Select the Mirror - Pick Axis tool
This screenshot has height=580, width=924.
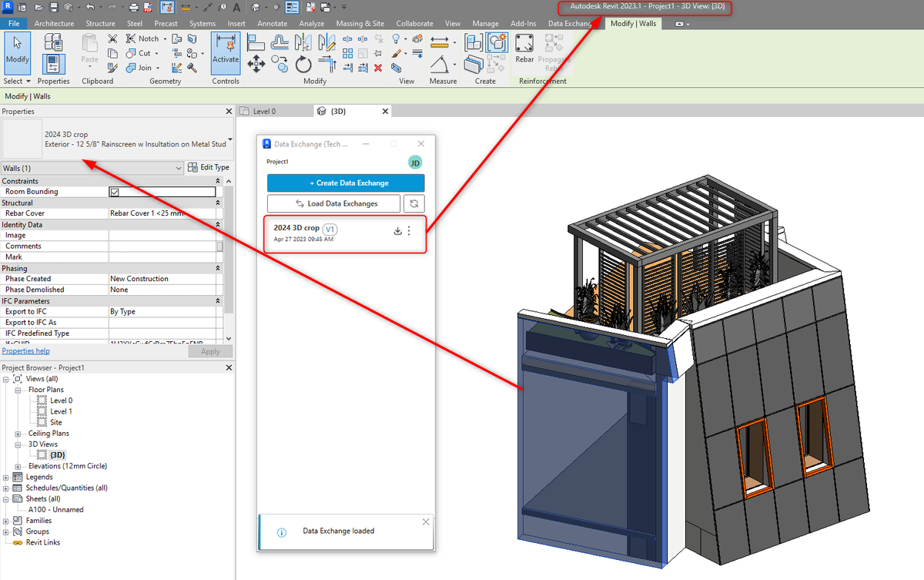pyautogui.click(x=303, y=42)
